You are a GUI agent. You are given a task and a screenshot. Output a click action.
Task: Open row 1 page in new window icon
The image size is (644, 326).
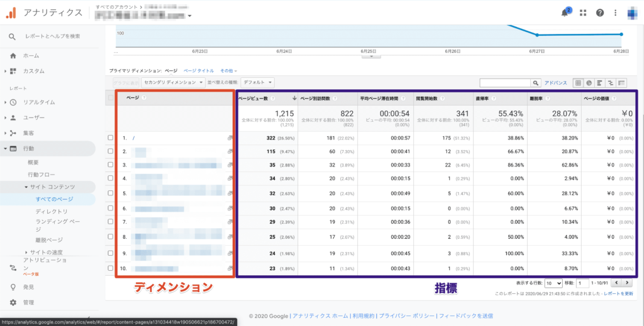point(230,137)
